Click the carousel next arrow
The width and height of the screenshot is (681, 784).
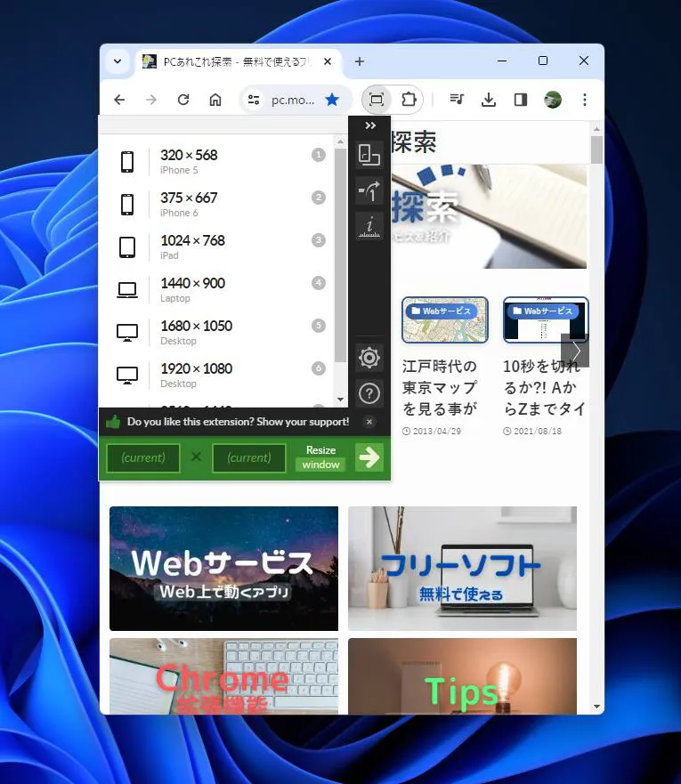pos(575,351)
